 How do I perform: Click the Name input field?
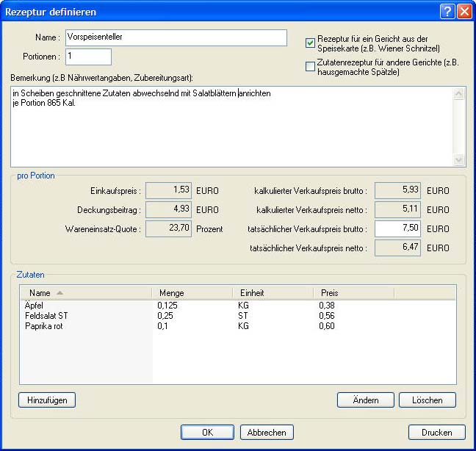[x=176, y=37]
